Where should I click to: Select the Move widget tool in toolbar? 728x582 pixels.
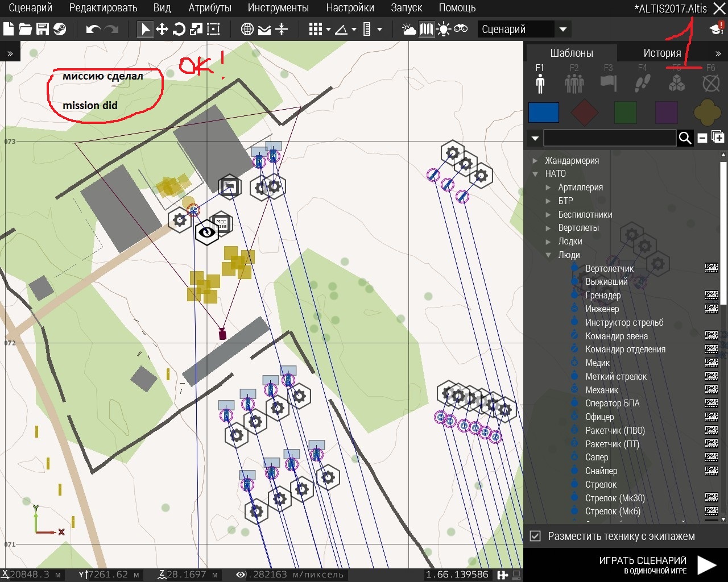[x=162, y=29]
